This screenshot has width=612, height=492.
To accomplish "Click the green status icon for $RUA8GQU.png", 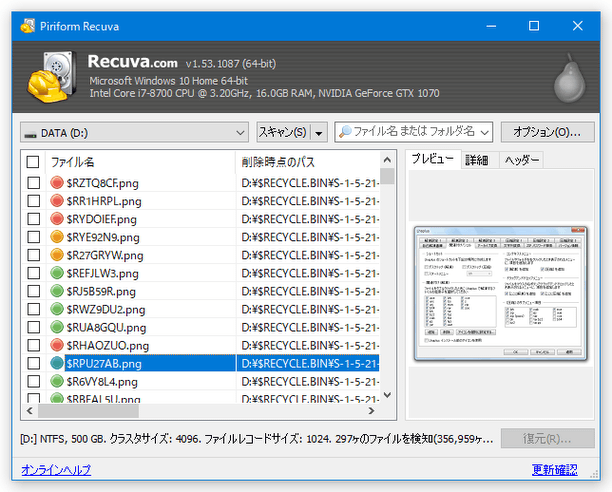I will pyautogui.click(x=57, y=327).
